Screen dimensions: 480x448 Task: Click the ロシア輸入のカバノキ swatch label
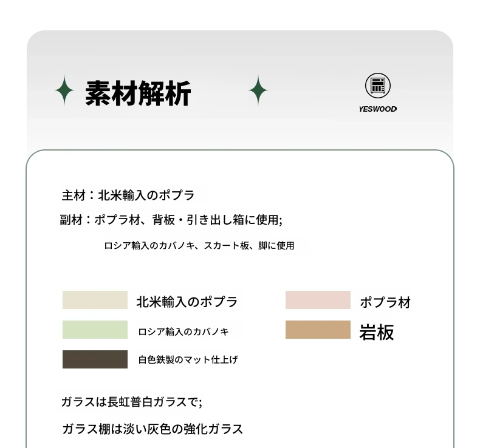click(183, 332)
